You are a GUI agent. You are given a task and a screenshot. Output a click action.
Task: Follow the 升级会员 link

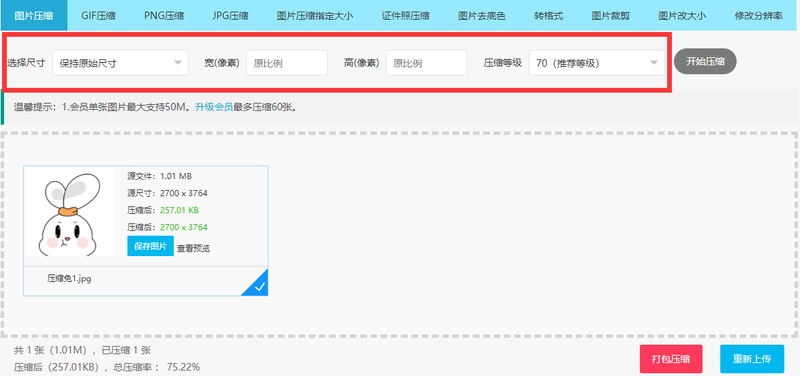[214, 107]
